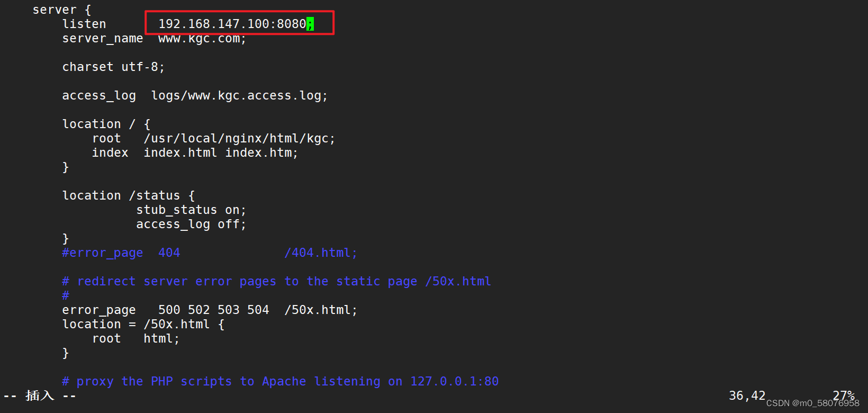Click the commented '#error_page 404' text
This screenshot has width=868, height=413.
(121, 253)
